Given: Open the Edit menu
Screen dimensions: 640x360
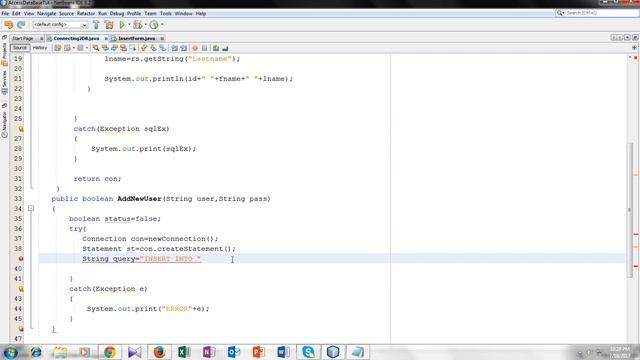Looking at the screenshot, I should click(x=16, y=13).
